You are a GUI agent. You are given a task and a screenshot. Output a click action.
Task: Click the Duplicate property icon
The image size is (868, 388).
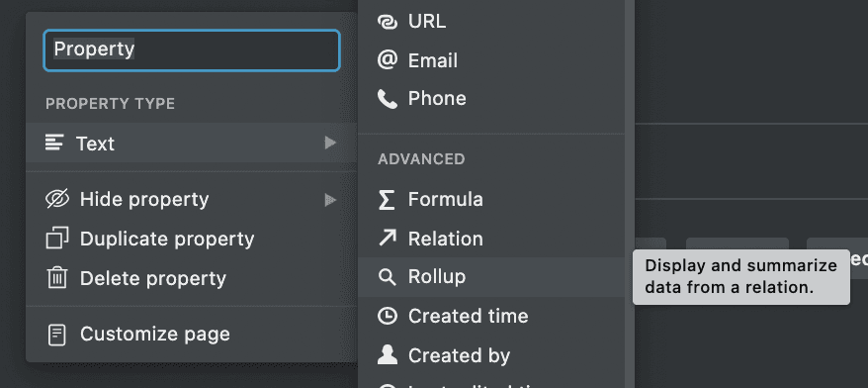(57, 239)
